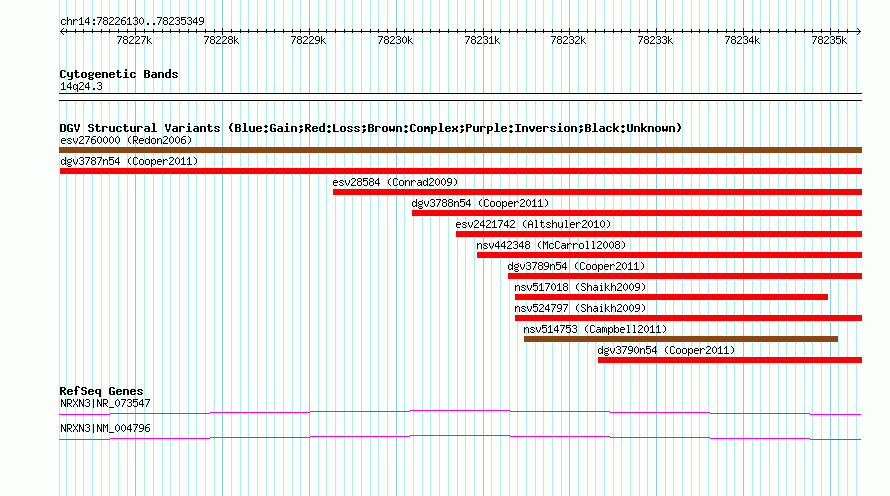Select the nsv517018 (Shaikh2009) label
890x496 pixels.
pos(580,287)
